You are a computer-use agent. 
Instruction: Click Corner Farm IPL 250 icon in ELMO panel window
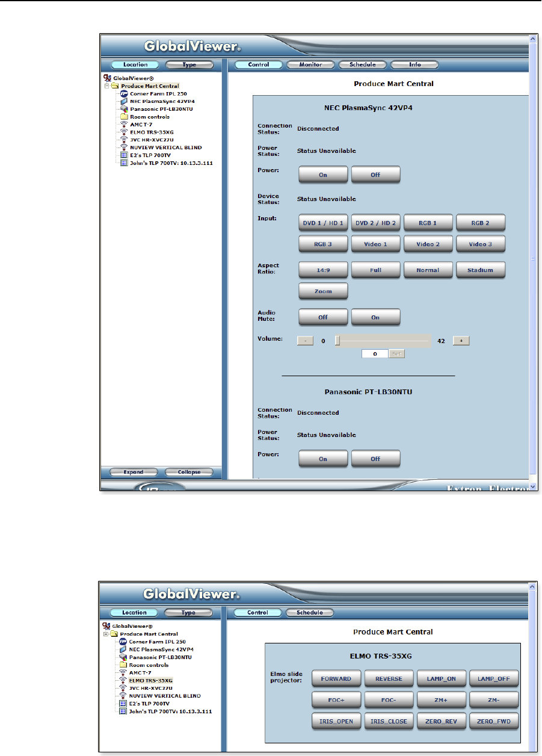coord(123,642)
